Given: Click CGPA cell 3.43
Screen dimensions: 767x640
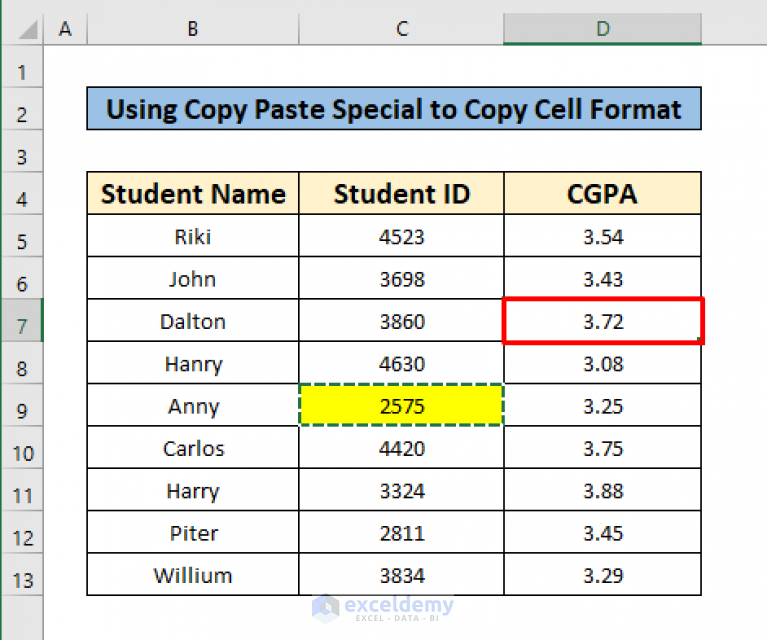Looking at the screenshot, I should pos(602,278).
